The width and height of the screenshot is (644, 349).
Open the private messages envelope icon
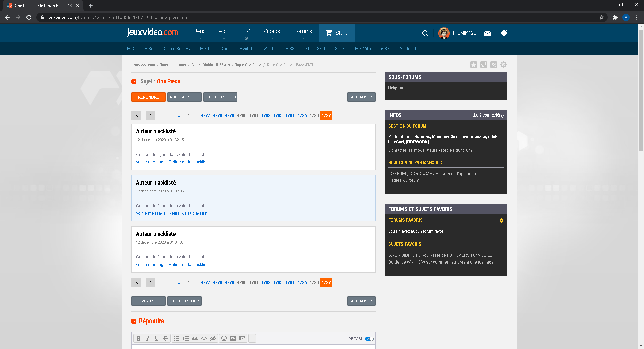click(487, 33)
